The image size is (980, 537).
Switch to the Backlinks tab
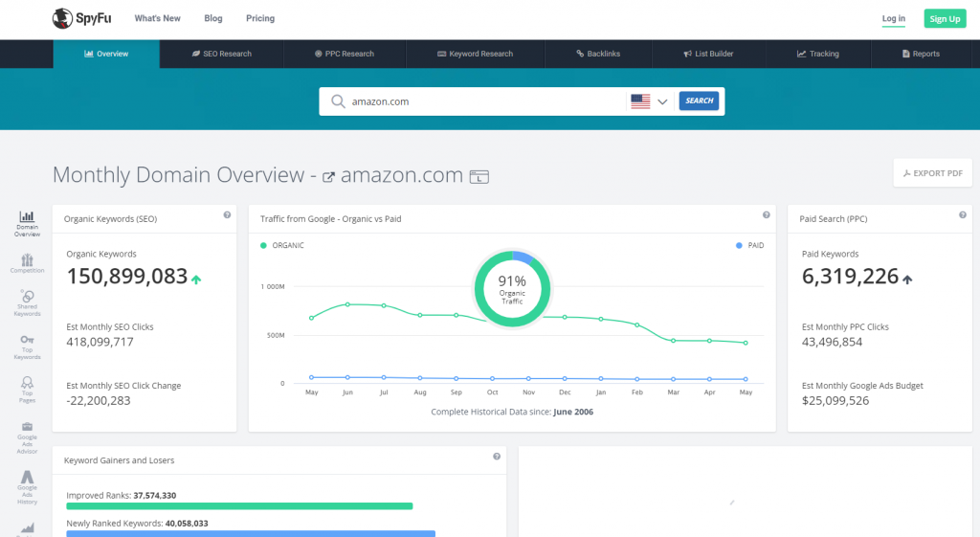[x=598, y=54]
